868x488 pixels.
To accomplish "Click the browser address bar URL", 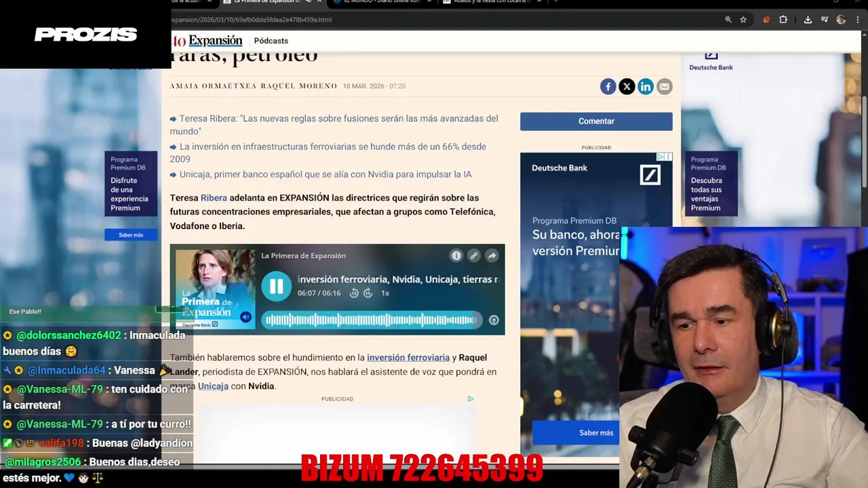I will (x=252, y=20).
